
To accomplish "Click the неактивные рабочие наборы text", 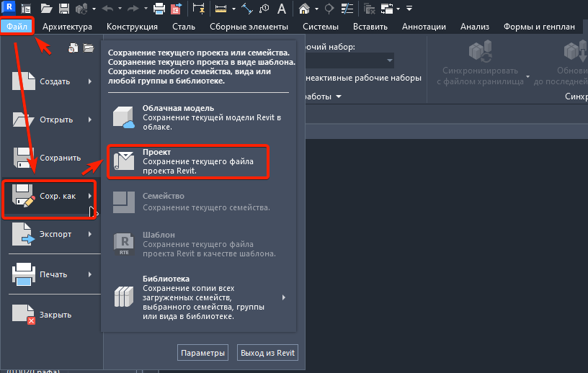I will (363, 78).
